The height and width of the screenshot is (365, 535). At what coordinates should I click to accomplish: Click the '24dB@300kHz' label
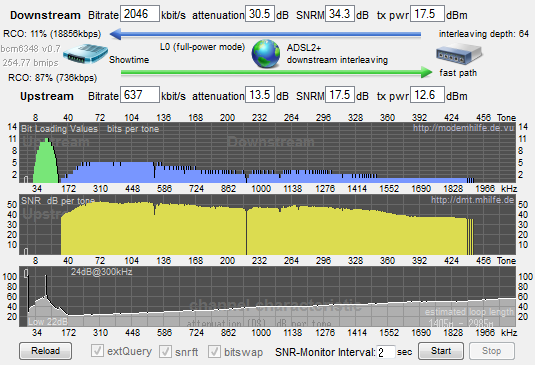coord(101,272)
